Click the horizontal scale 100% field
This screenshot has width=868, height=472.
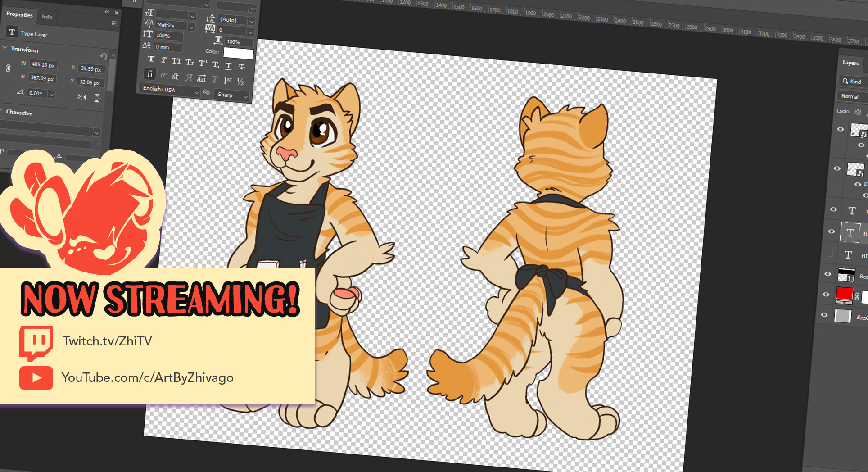[x=239, y=42]
